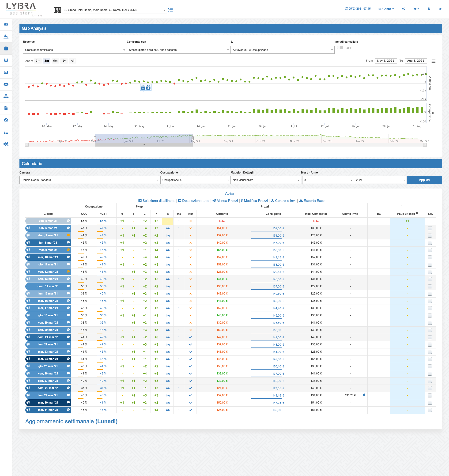Click the sign-out icon in top bar
Viewport: 449px width, 476px height.
click(x=440, y=9)
